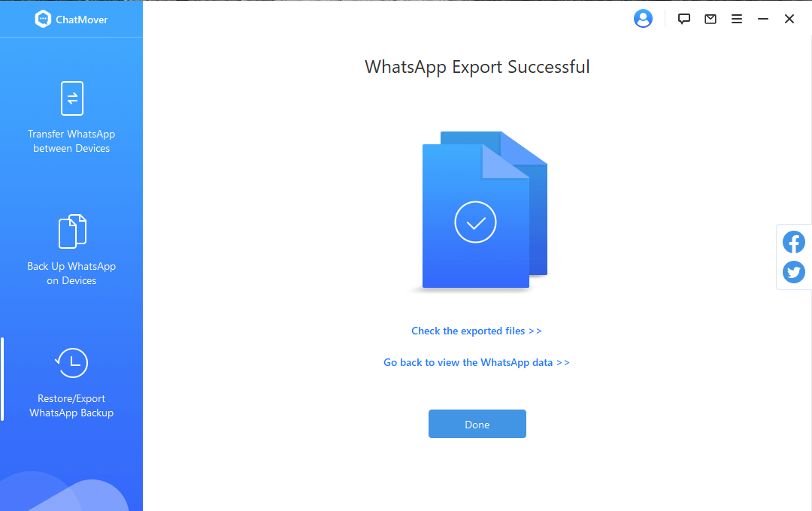Minimize the ChatMover window
812x511 pixels.
[763, 19]
